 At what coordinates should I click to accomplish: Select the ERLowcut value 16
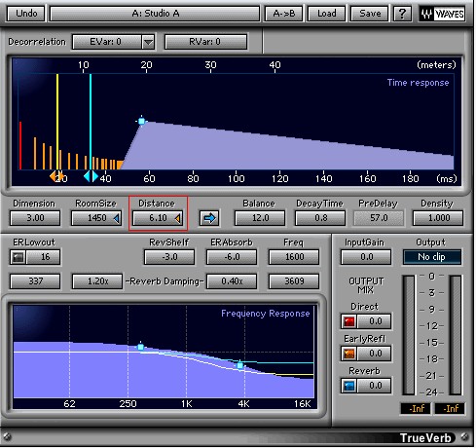(x=44, y=257)
